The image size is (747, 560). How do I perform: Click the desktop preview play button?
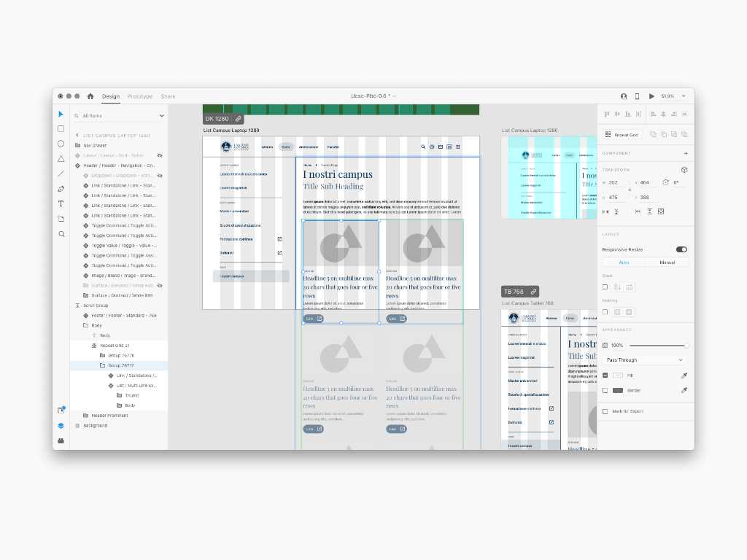pyautogui.click(x=651, y=96)
